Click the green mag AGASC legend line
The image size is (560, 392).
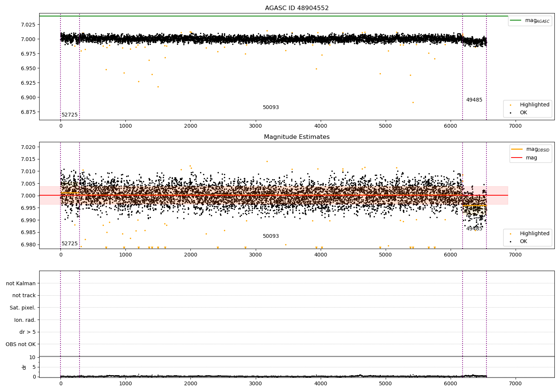(516, 21)
